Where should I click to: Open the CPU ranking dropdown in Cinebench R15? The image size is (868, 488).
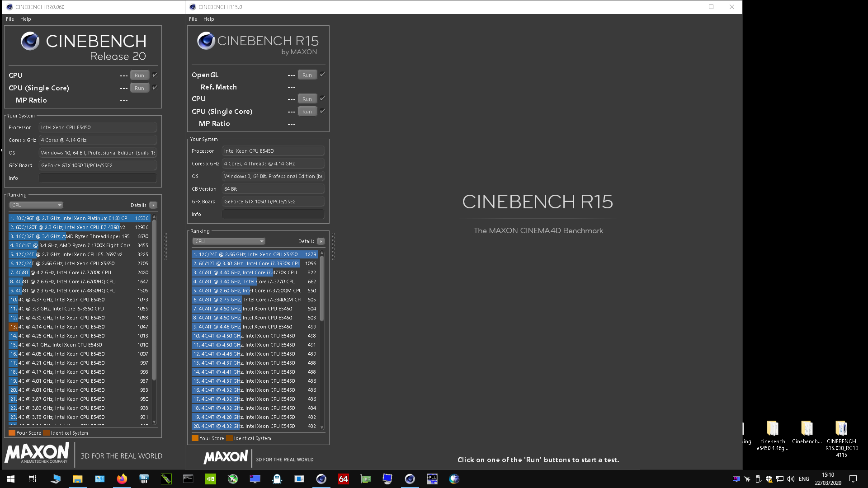click(x=229, y=241)
